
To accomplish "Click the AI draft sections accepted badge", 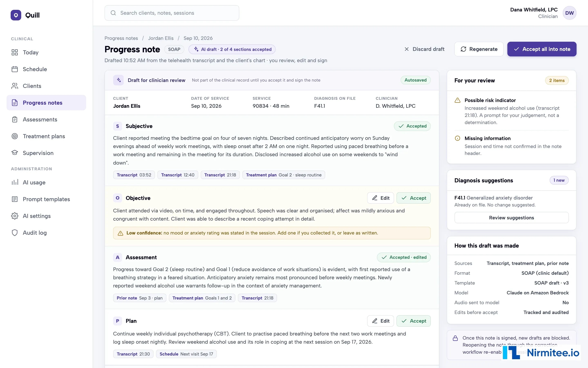I will [232, 49].
